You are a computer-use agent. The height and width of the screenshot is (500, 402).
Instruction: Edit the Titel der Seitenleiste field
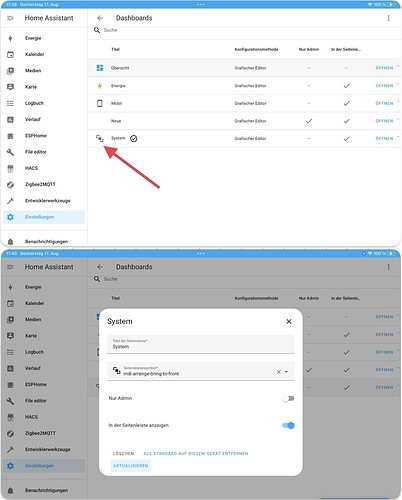coord(201,344)
